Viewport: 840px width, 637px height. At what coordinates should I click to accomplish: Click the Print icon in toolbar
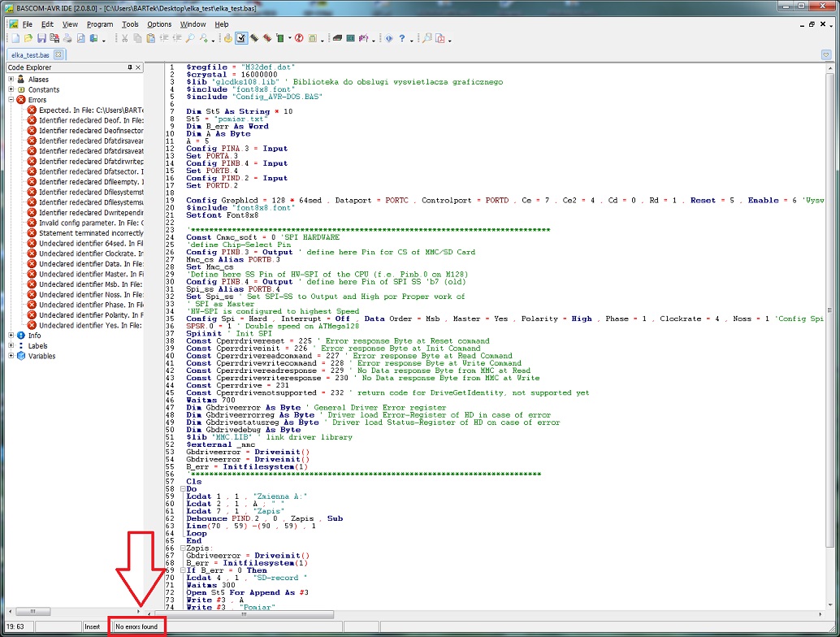tap(67, 38)
